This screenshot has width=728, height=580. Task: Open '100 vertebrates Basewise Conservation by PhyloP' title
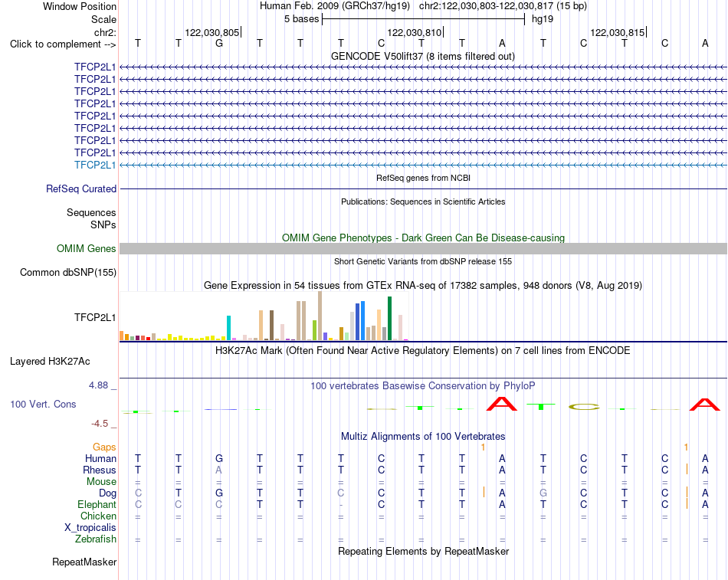pos(423,386)
